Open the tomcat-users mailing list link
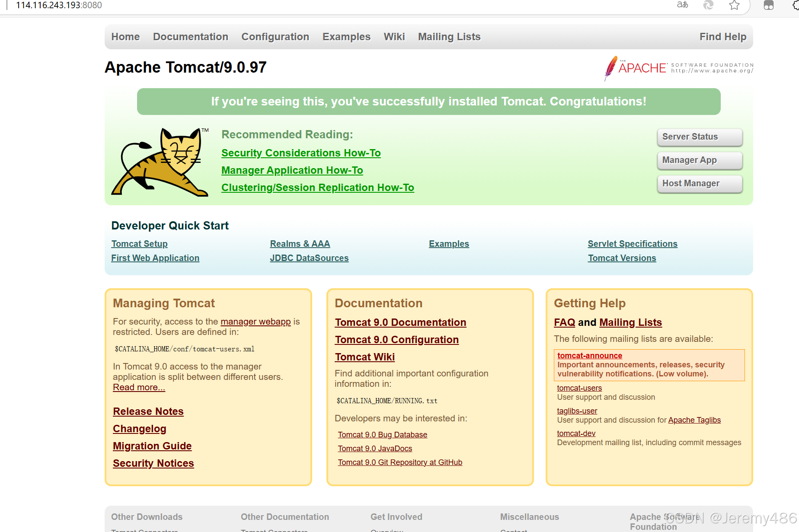 click(x=579, y=388)
